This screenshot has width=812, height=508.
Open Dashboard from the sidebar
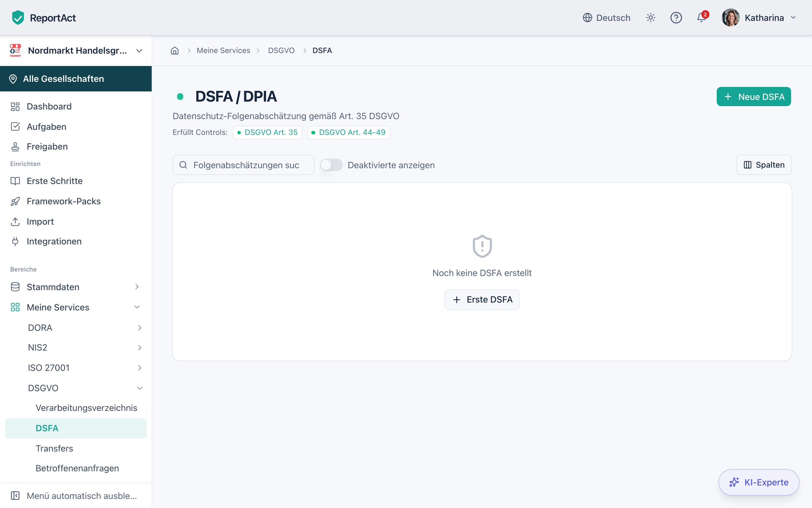click(x=76, y=106)
